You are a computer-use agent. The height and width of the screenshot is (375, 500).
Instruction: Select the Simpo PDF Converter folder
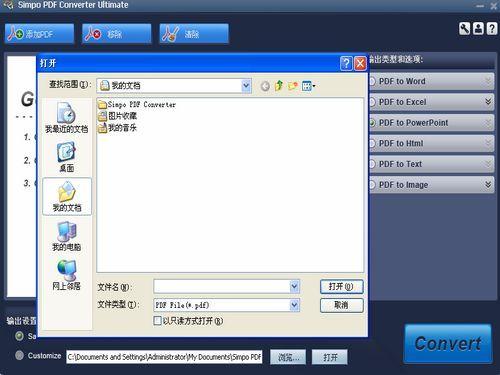[137, 105]
